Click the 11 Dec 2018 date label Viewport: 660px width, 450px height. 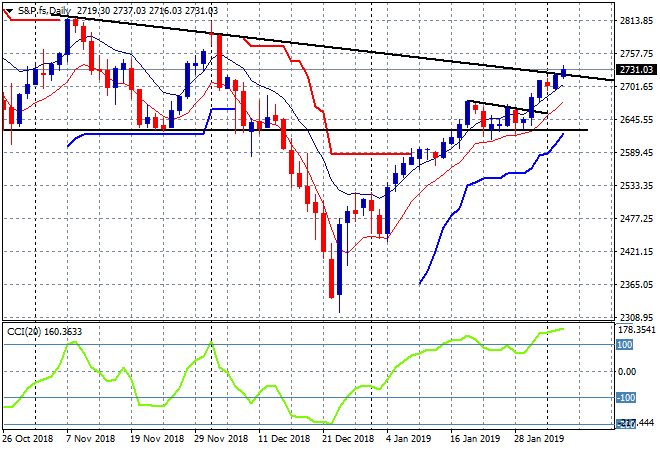284,439
